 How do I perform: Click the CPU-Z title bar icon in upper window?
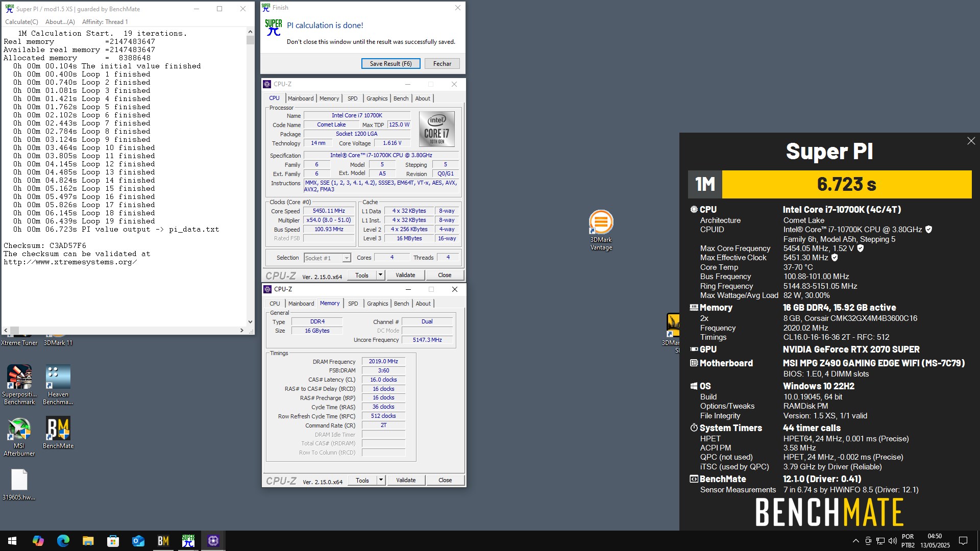coord(267,84)
